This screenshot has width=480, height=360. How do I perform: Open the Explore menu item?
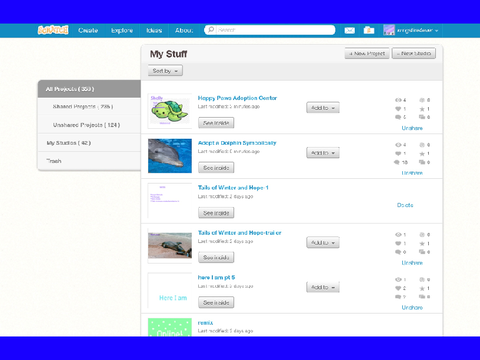[x=122, y=30]
